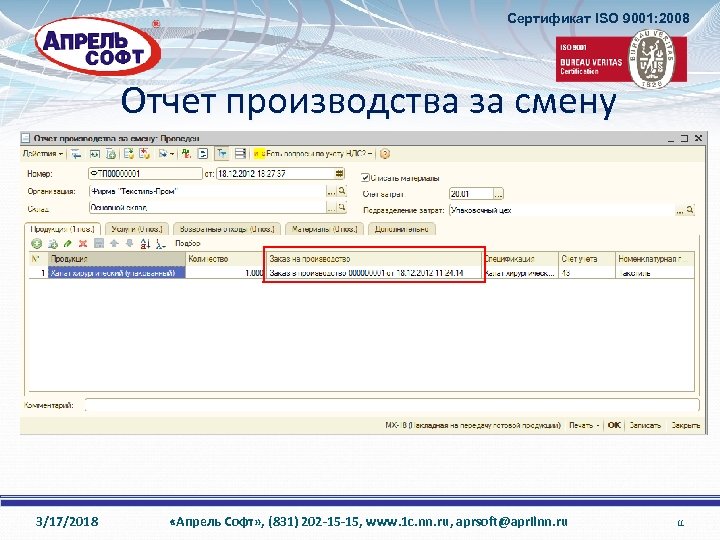Click the Организация field Текстиль-Пром

pyautogui.click(x=207, y=191)
